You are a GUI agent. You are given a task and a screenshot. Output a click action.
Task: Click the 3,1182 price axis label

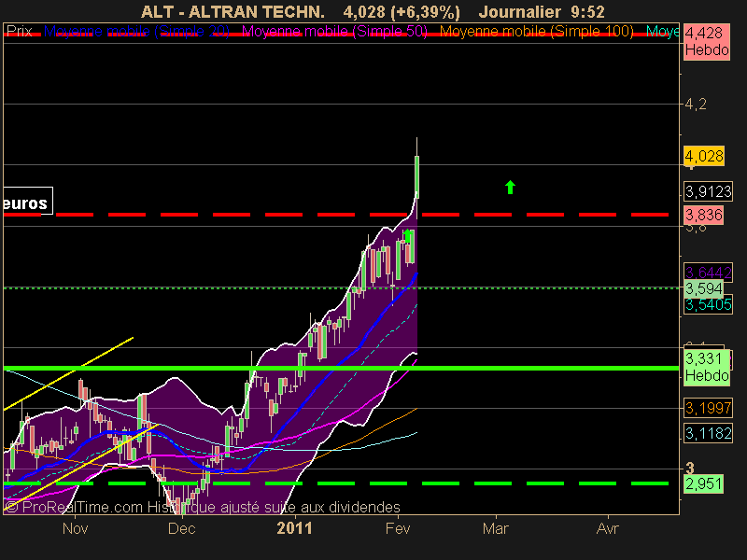(708, 433)
